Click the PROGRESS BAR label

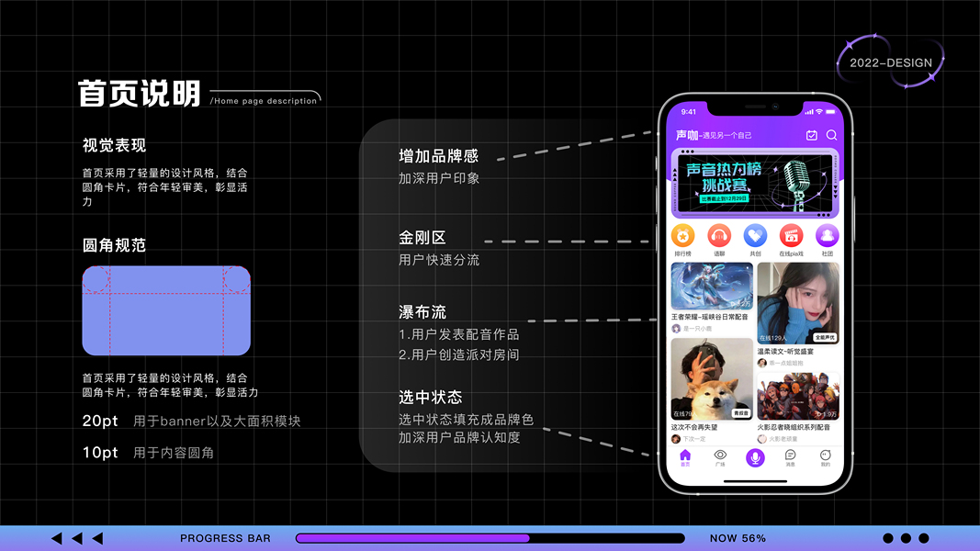(225, 538)
